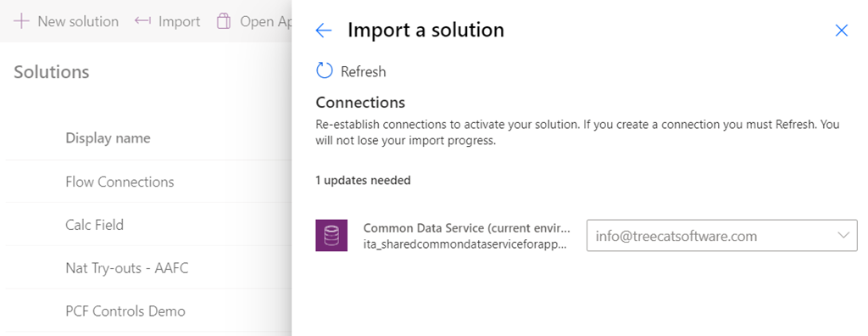The width and height of the screenshot is (868, 336).
Task: Click the circular Refresh icon
Action: point(324,71)
